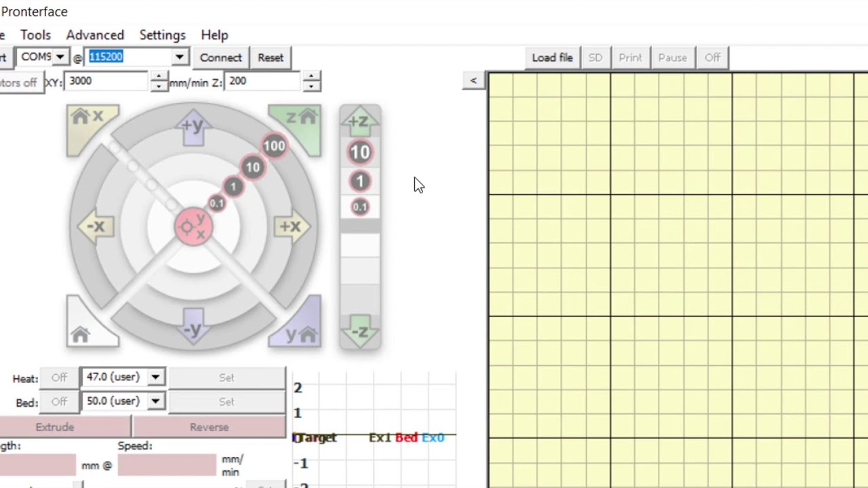Click Load file button
Viewport: 868px width, 488px height.
pyautogui.click(x=552, y=58)
